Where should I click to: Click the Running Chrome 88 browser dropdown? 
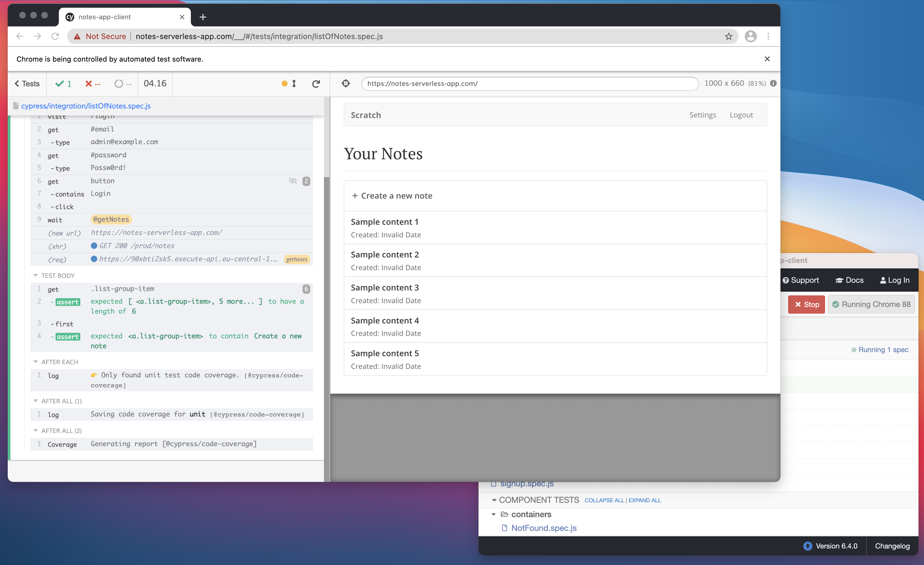(x=871, y=304)
